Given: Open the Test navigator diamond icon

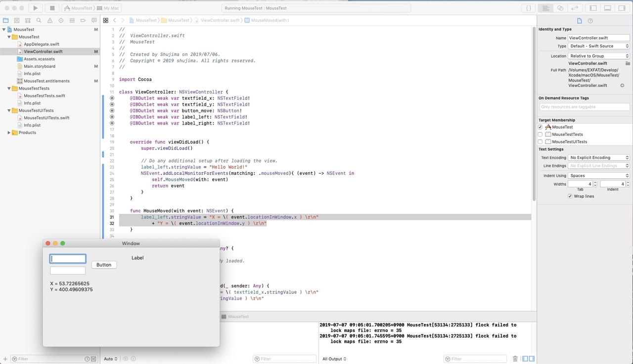Looking at the screenshot, I should click(61, 20).
